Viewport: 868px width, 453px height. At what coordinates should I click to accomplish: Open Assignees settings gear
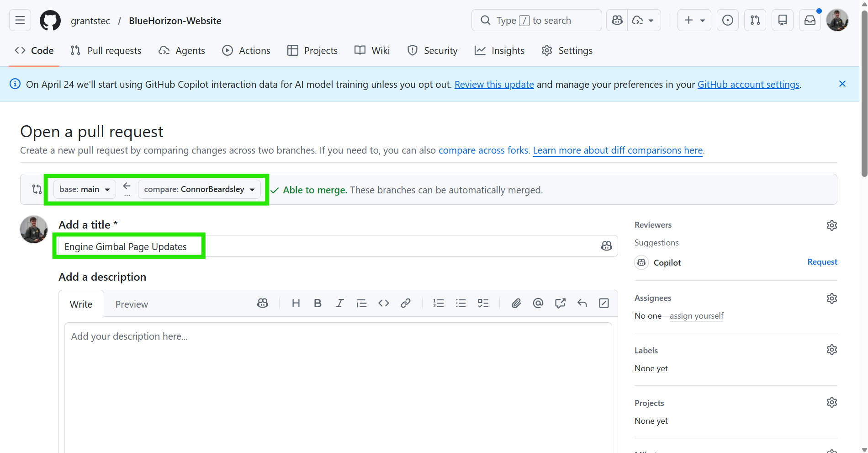coord(832,298)
